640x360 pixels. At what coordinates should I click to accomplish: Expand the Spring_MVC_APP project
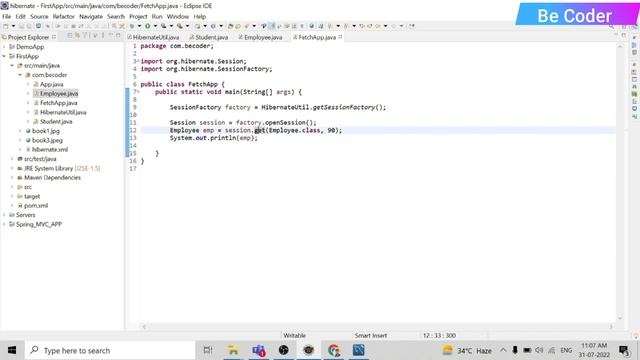[x=4, y=224]
